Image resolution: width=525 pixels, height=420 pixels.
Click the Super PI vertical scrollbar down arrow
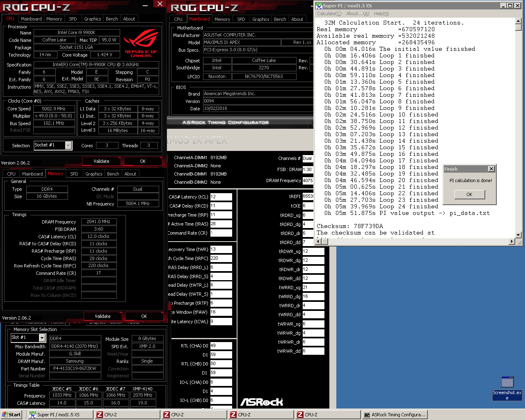(518, 235)
